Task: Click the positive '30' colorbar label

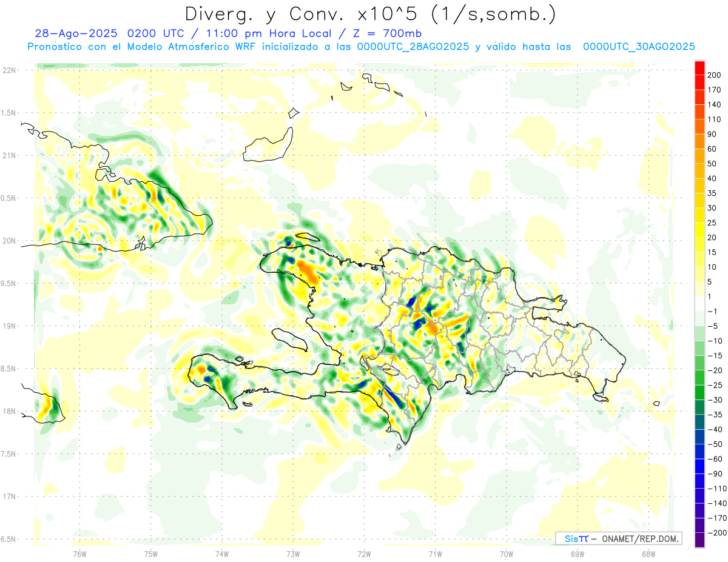Action: pos(712,208)
